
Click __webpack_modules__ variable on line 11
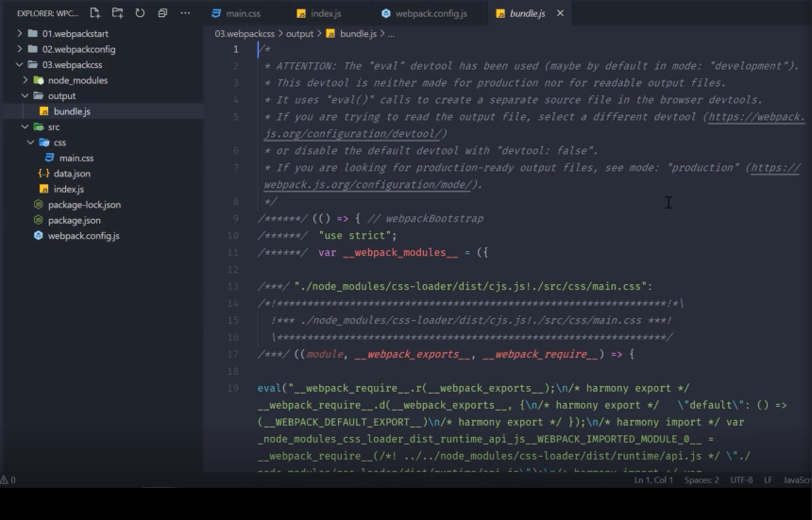(400, 253)
